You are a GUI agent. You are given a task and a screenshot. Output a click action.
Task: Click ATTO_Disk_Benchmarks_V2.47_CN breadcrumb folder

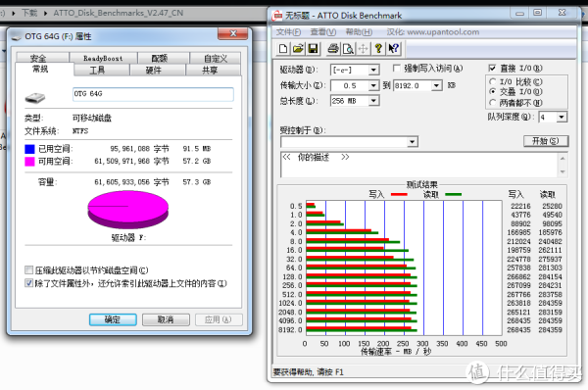(x=119, y=13)
